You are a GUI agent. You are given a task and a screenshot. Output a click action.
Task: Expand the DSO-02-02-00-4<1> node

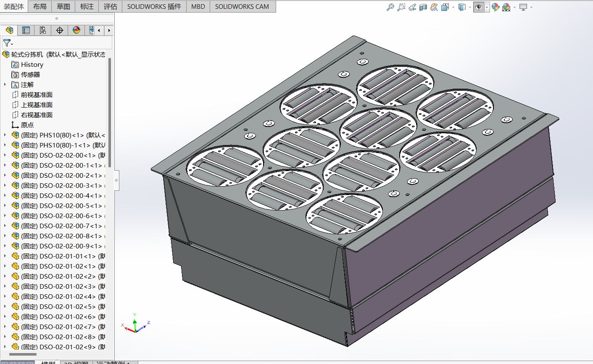pos(5,195)
